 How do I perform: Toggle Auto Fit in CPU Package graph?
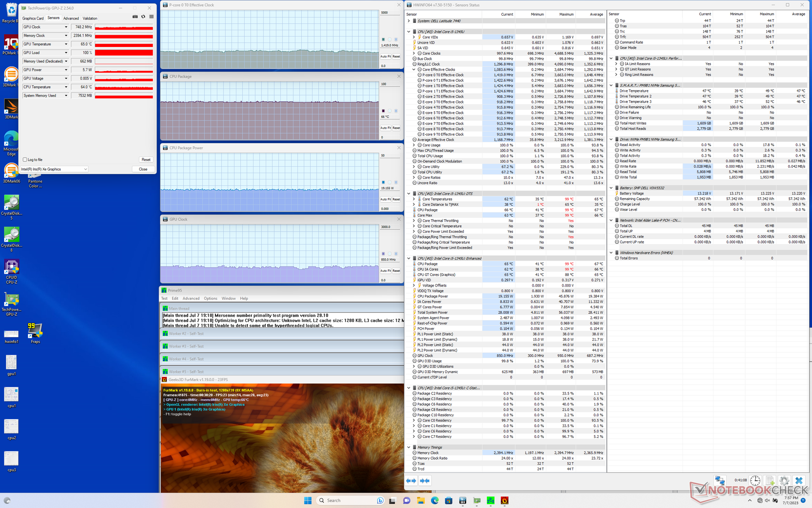click(385, 127)
